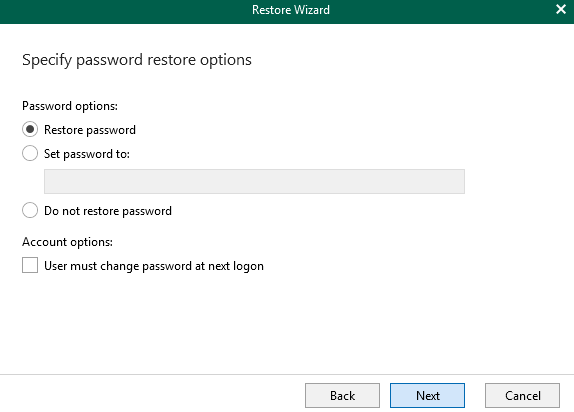Click the Restore Wizard title bar text
574x412 pixels.
pyautogui.click(x=291, y=10)
